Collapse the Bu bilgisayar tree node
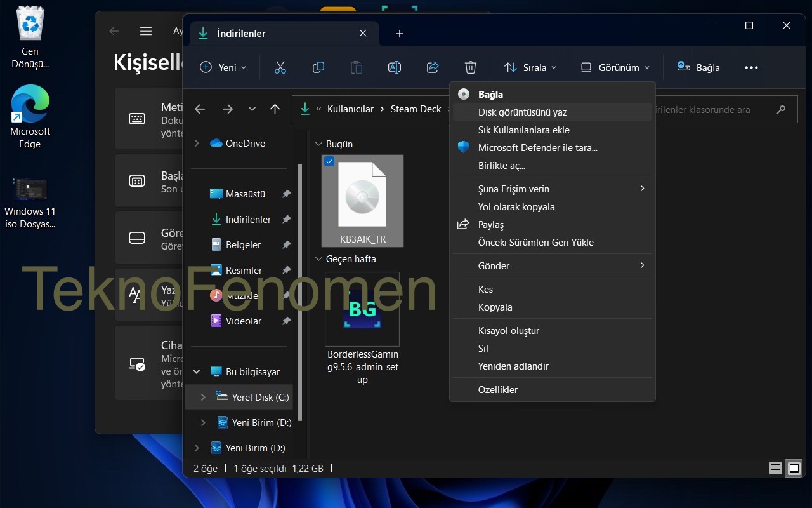This screenshot has width=812, height=508. [x=197, y=371]
